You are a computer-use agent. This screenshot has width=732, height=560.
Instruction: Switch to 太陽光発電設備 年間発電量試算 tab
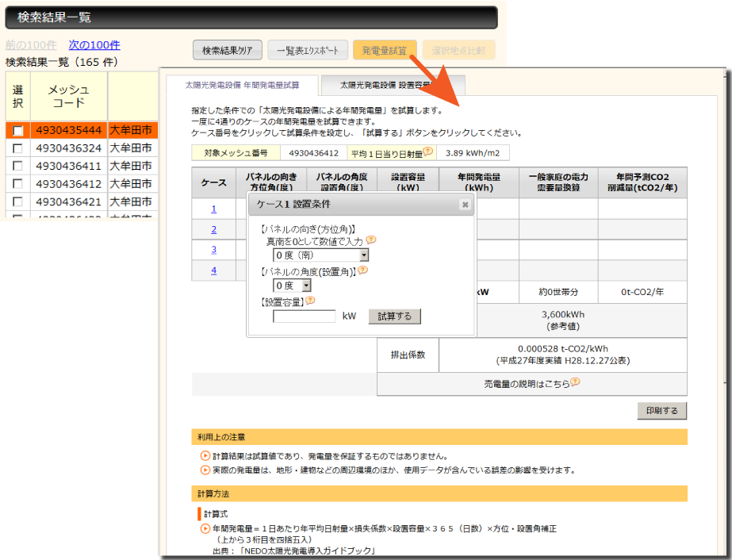click(243, 85)
